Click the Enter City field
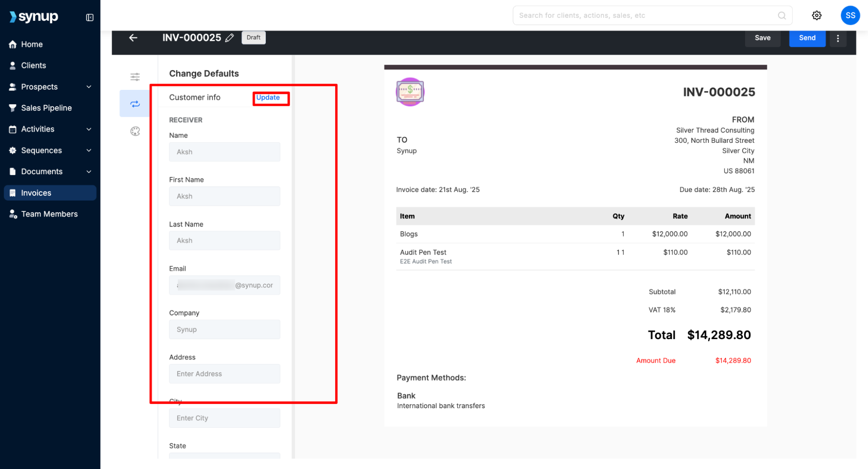868x469 pixels. pos(224,418)
